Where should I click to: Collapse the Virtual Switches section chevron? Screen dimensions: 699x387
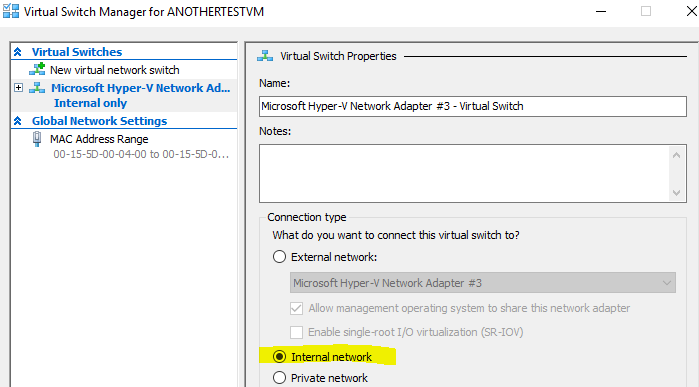(x=18, y=52)
